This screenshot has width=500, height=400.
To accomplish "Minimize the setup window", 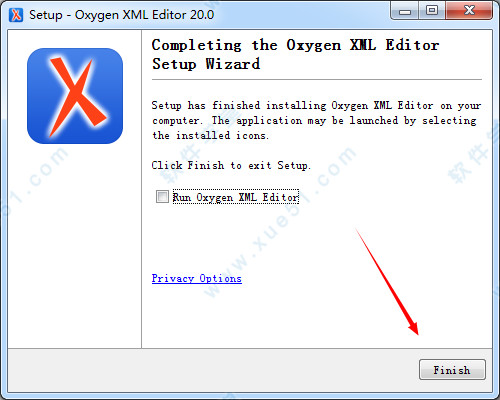I will click(405, 11).
